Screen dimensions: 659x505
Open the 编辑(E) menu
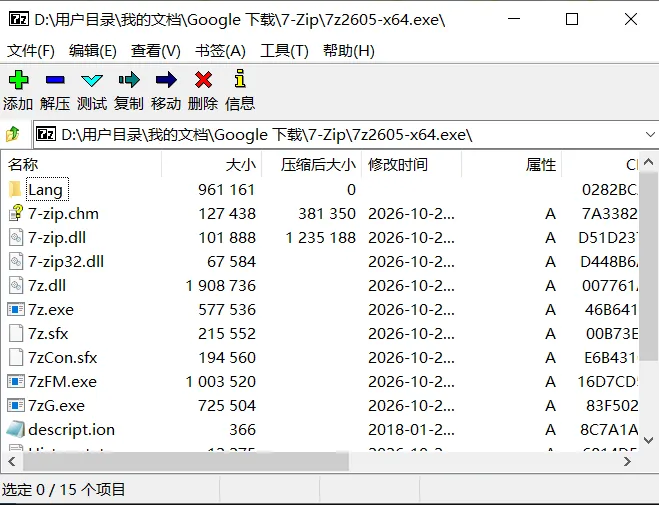[92, 51]
